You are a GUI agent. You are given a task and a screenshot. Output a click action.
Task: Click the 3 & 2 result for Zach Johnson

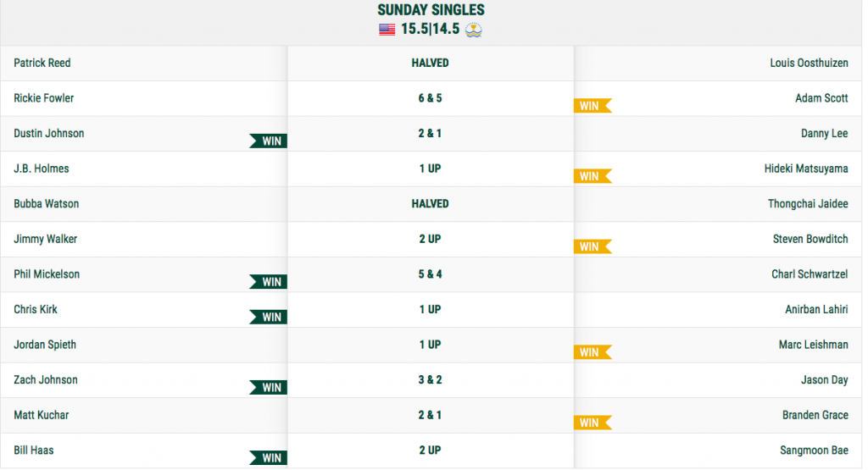(x=430, y=380)
